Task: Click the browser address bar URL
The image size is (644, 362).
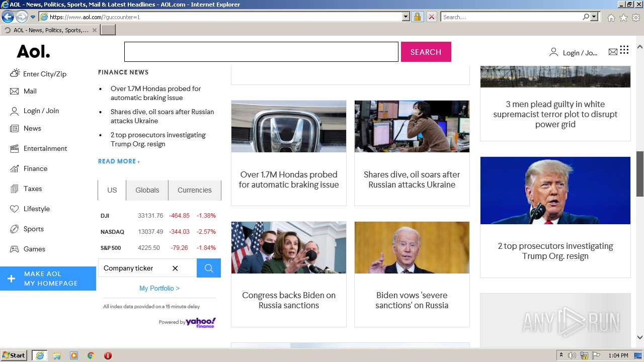Action: pos(221,17)
